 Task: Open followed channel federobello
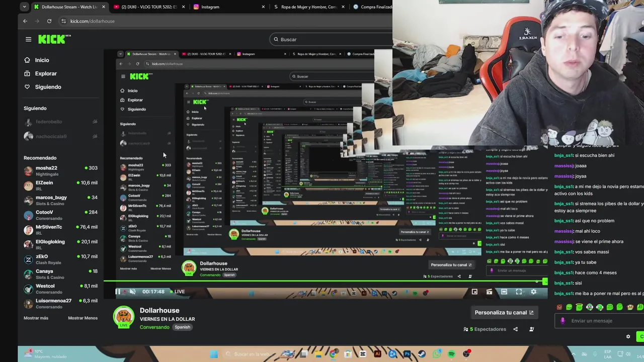pyautogui.click(x=60, y=122)
